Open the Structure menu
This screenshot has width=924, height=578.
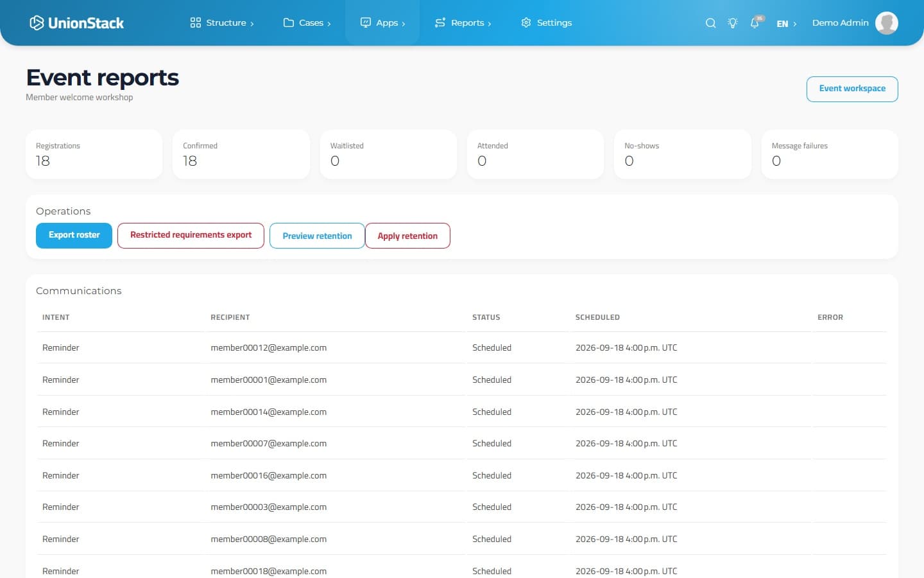222,22
